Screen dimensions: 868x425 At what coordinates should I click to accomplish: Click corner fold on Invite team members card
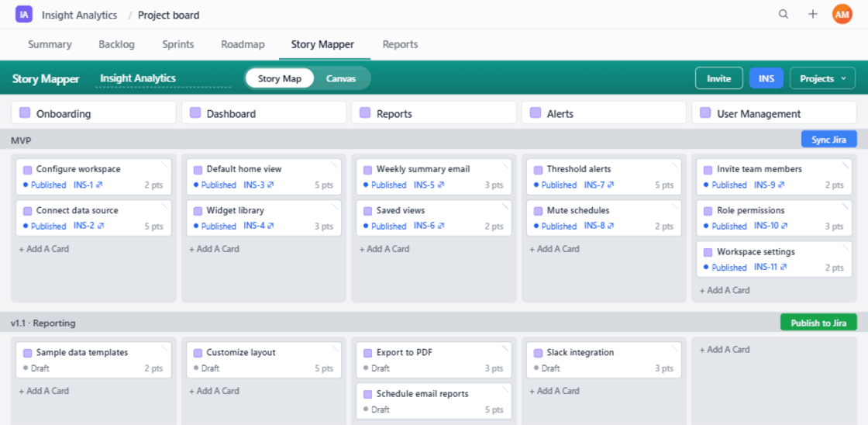click(846, 164)
